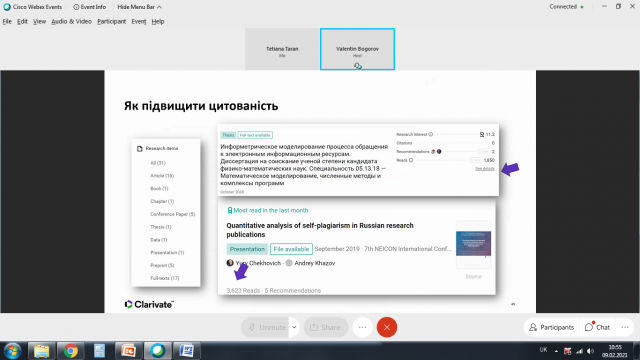
Task: Open panel options ellipsis beside Chat
Action: [x=625, y=327]
